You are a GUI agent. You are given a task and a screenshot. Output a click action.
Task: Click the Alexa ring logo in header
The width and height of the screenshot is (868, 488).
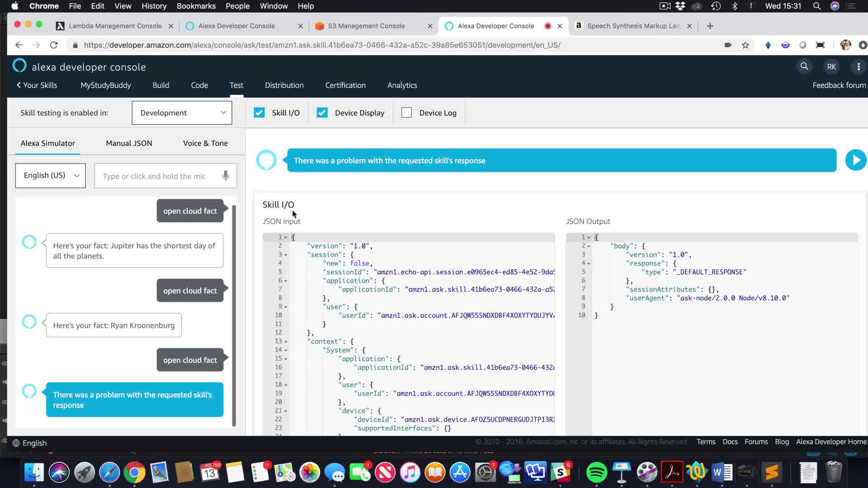click(19, 66)
